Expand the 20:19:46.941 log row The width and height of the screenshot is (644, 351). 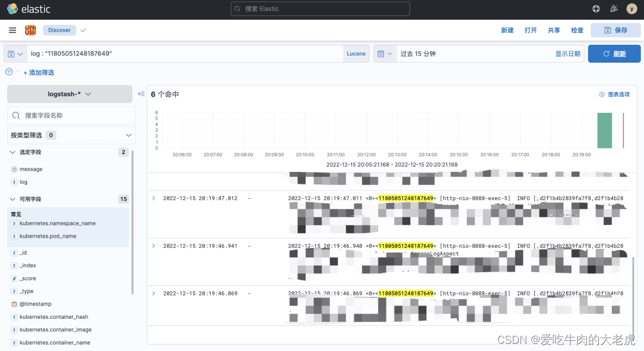tap(154, 246)
